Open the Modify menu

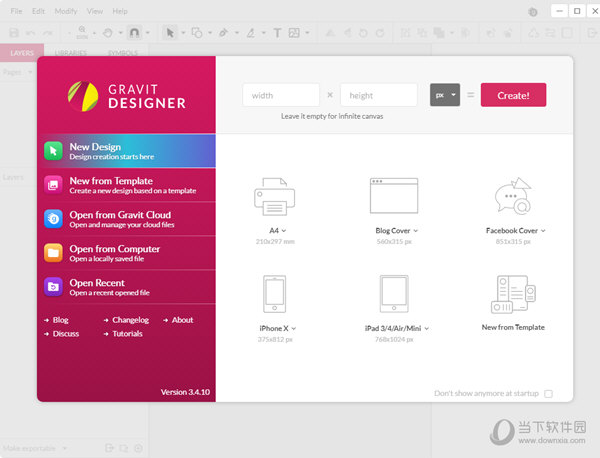coord(66,11)
